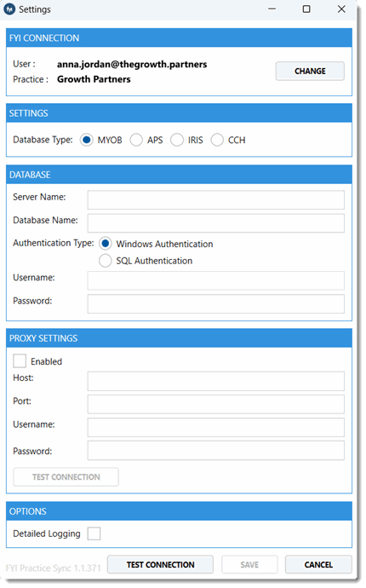
Task: Click the proxy Host field
Action: [216, 381]
